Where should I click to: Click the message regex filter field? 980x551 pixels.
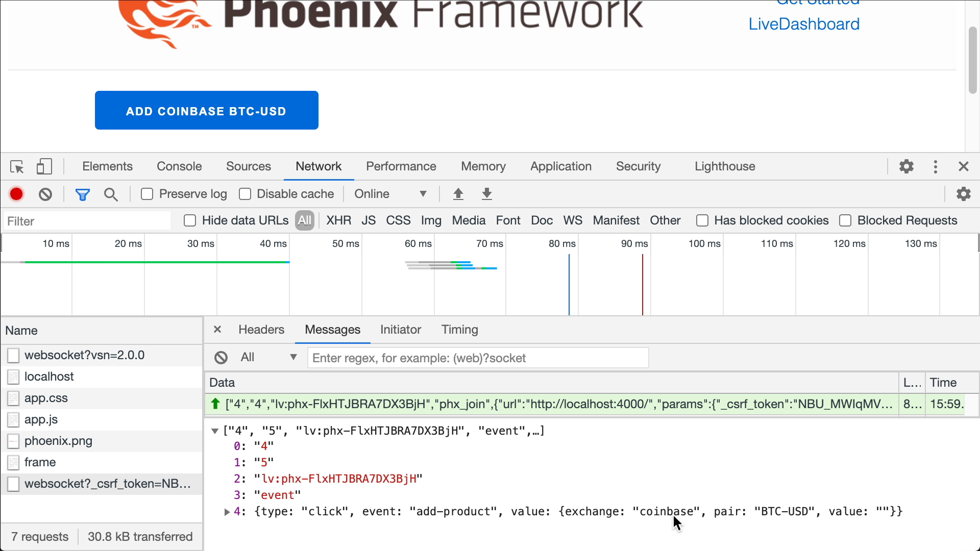[x=478, y=358]
